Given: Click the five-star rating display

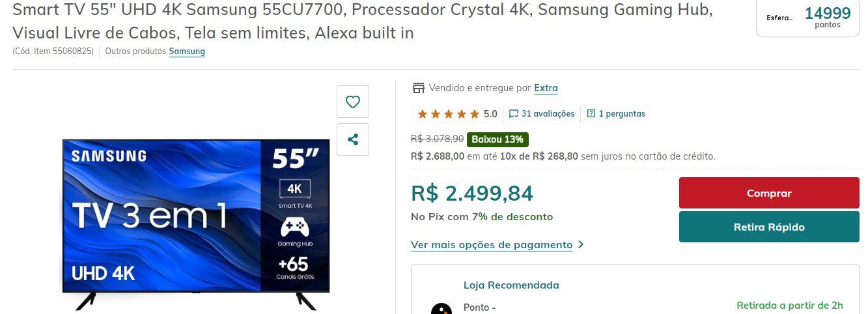Looking at the screenshot, I should coord(448,114).
